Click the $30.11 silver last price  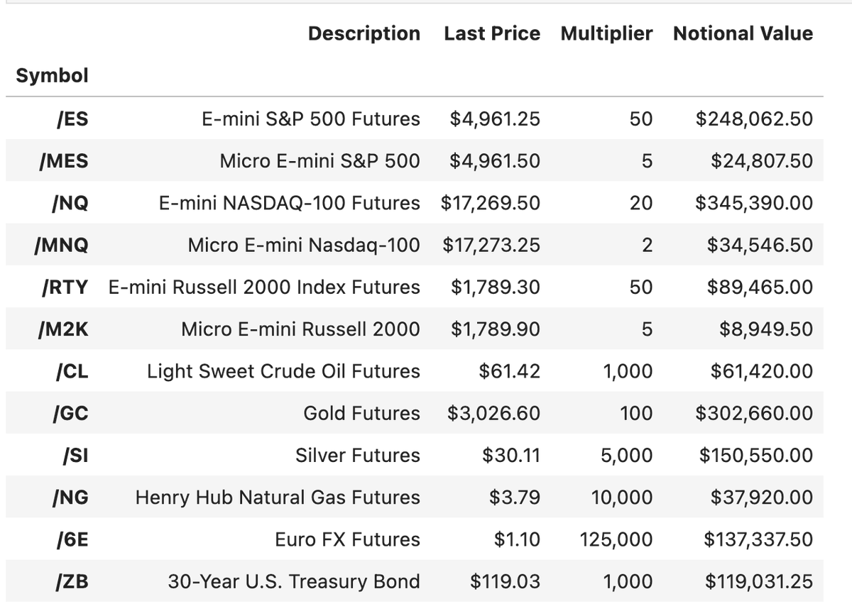click(x=511, y=456)
